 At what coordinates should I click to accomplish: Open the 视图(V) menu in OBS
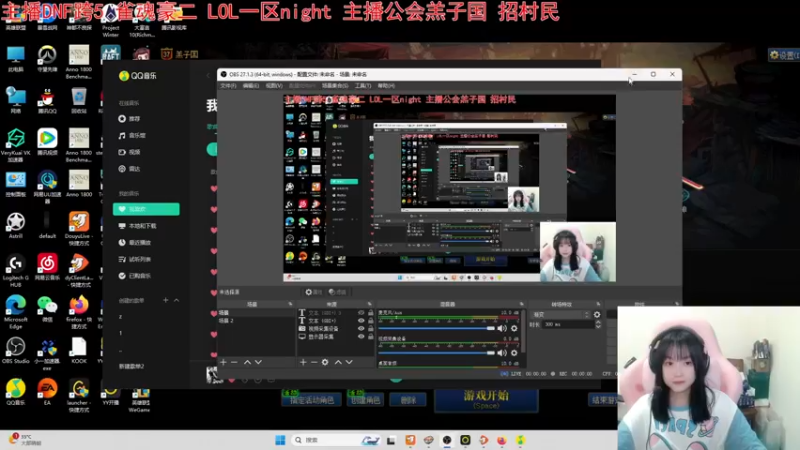pyautogui.click(x=274, y=86)
